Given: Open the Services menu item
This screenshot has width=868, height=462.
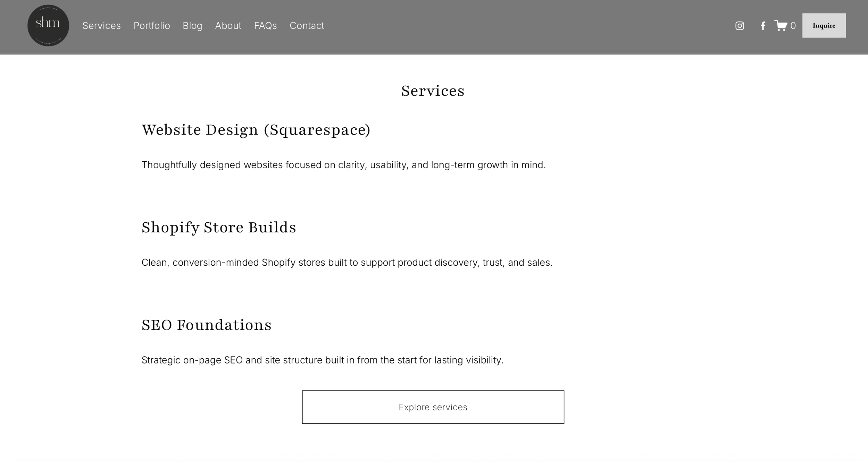Looking at the screenshot, I should 101,26.
